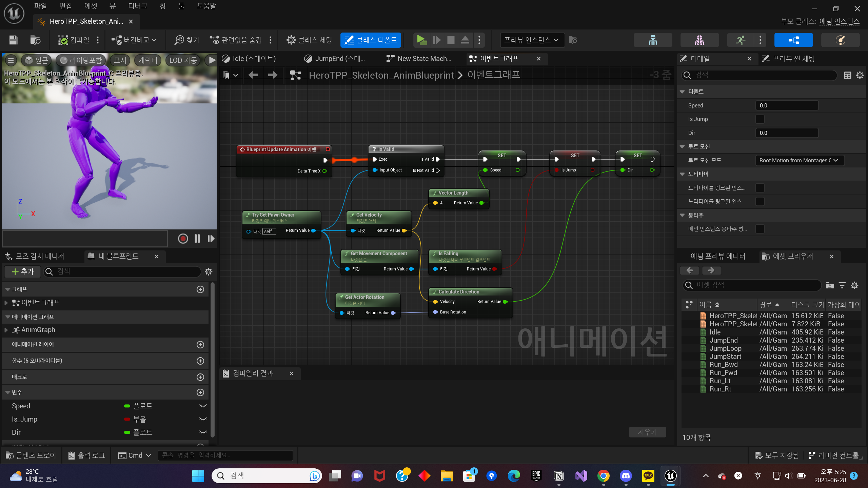Expand the AnimGraph tree item
Viewport: 868px width, 488px height.
[6, 330]
